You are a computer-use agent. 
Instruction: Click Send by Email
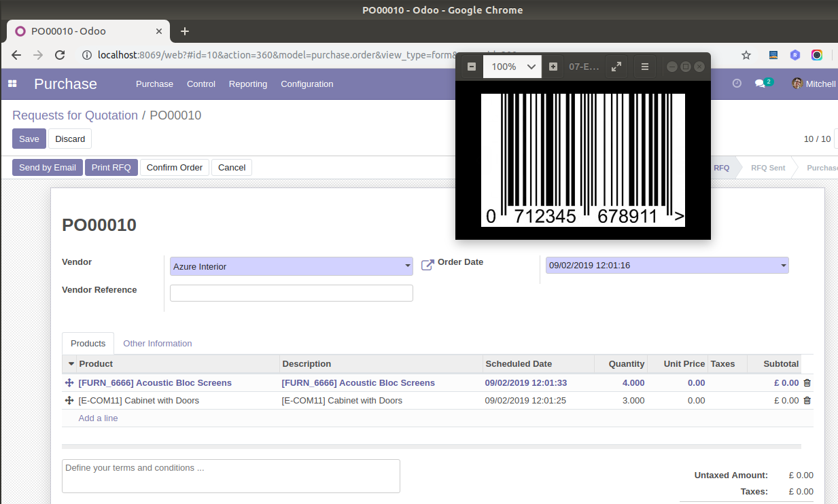48,167
